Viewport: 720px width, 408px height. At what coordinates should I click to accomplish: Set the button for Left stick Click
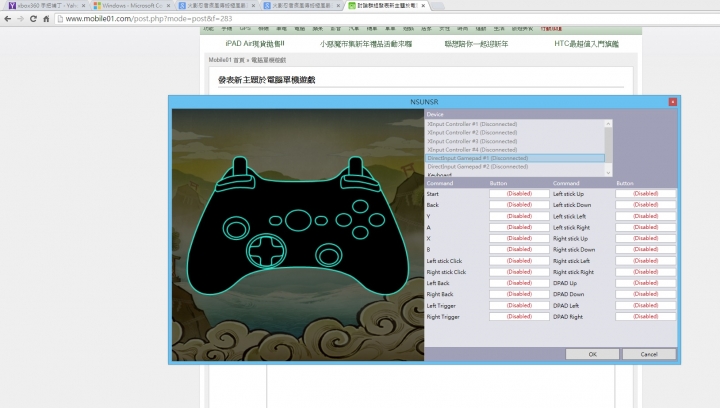pyautogui.click(x=519, y=261)
